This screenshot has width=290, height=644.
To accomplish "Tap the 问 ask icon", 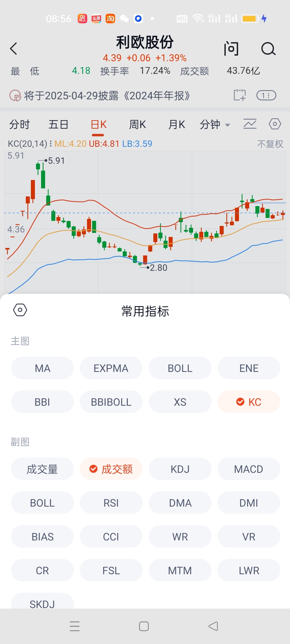I will 231,49.
